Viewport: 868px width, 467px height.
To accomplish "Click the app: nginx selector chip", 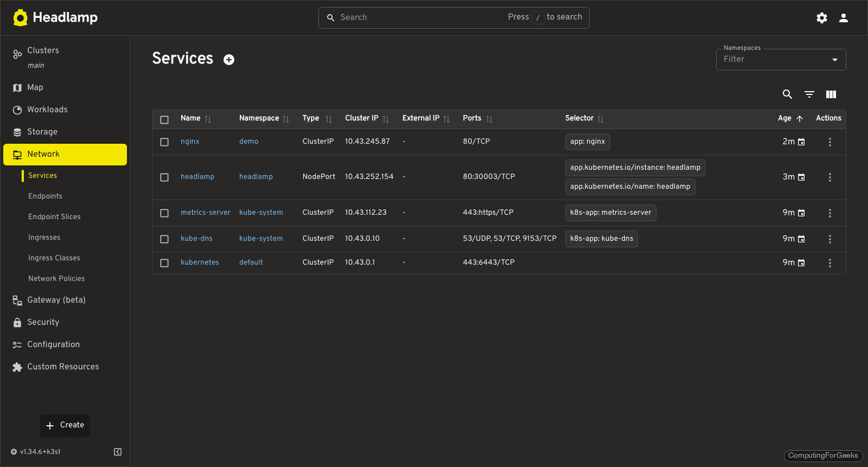I will click(588, 142).
